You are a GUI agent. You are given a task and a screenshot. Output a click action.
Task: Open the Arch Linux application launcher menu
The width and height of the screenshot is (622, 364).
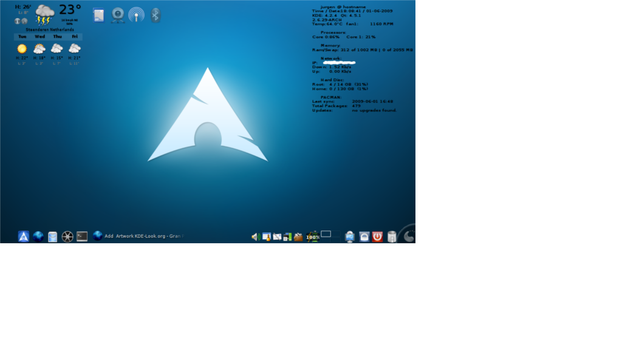(x=24, y=237)
